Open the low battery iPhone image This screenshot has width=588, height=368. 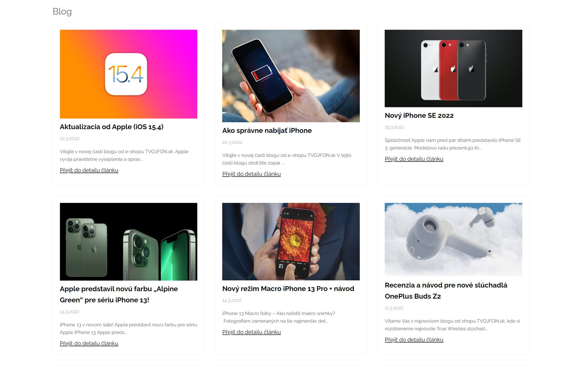pyautogui.click(x=291, y=76)
